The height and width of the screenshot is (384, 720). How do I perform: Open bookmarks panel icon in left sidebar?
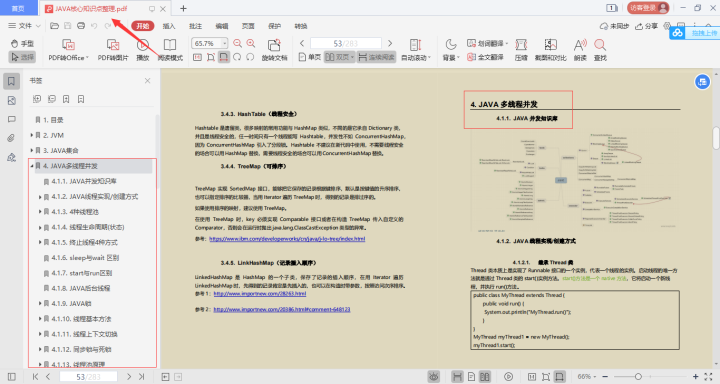[11, 81]
